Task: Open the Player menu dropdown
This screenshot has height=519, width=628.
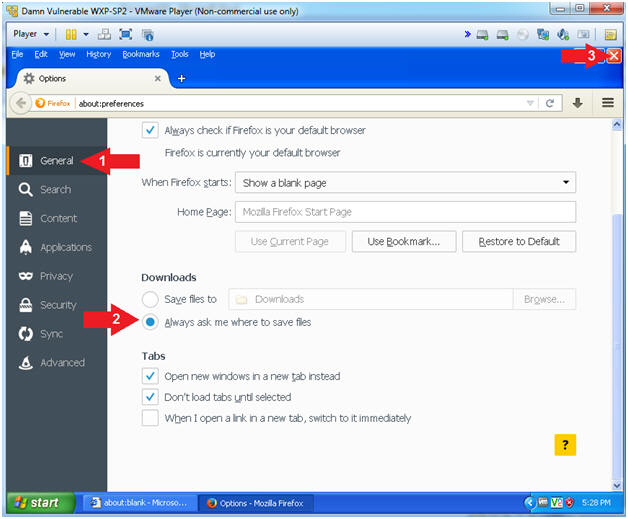Action: (31, 34)
